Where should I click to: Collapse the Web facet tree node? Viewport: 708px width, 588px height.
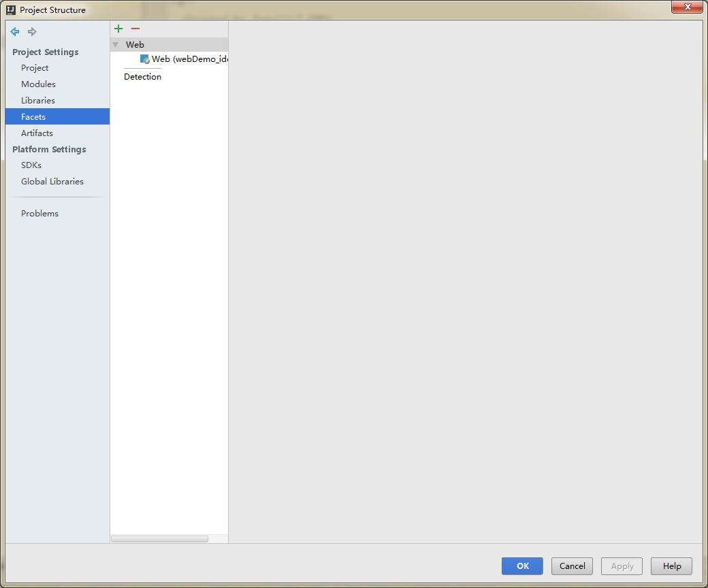tap(116, 45)
